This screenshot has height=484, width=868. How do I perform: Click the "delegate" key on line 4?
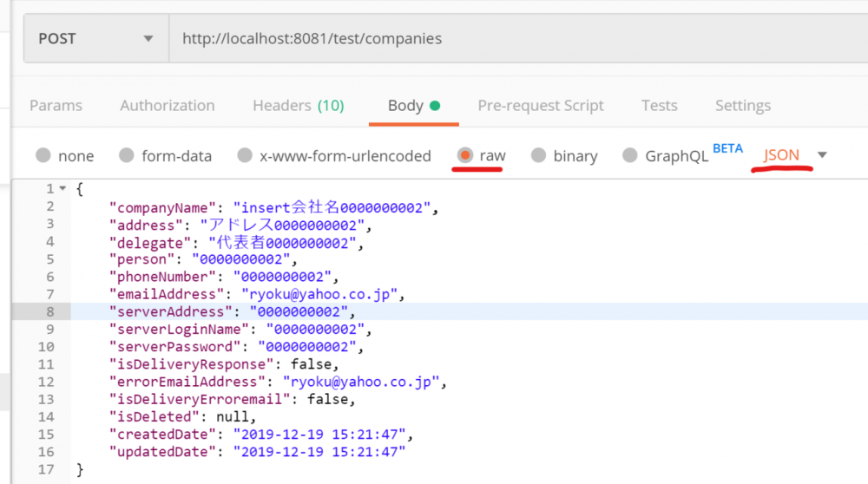click(150, 244)
